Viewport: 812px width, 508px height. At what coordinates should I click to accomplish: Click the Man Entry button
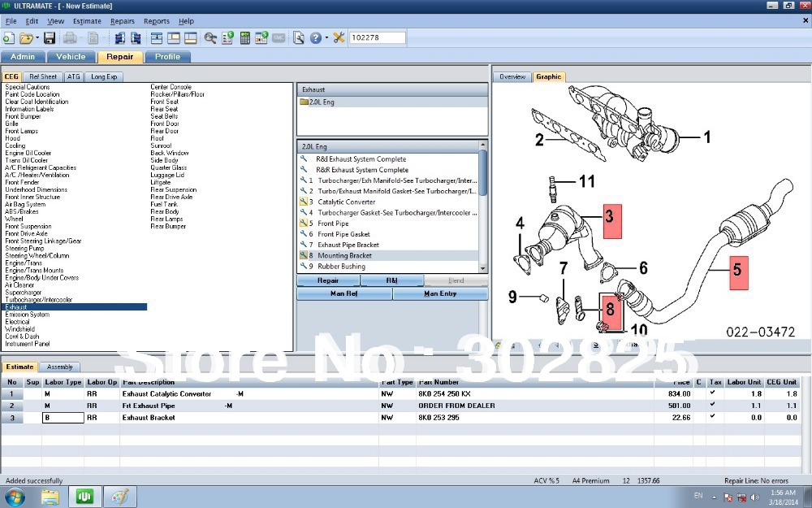click(440, 293)
